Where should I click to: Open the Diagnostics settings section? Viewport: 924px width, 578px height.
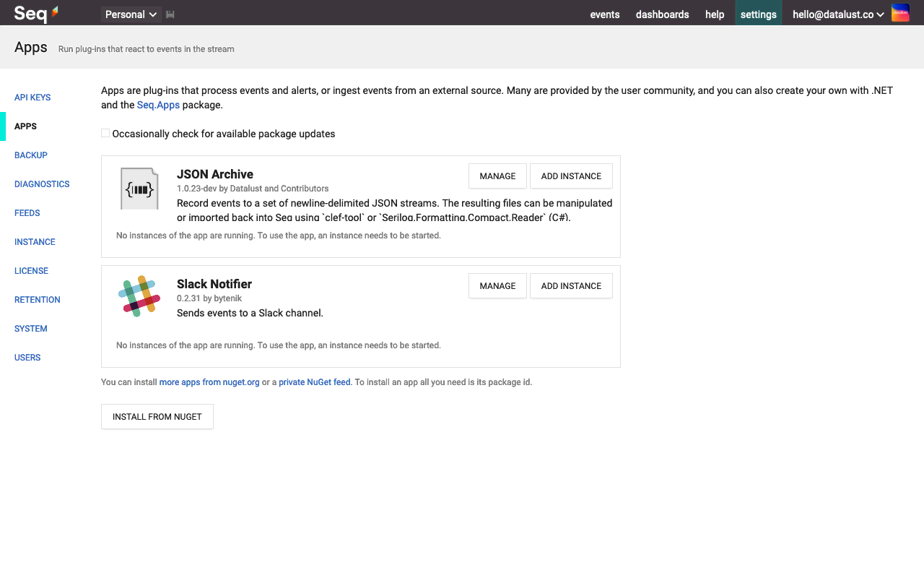tap(42, 184)
